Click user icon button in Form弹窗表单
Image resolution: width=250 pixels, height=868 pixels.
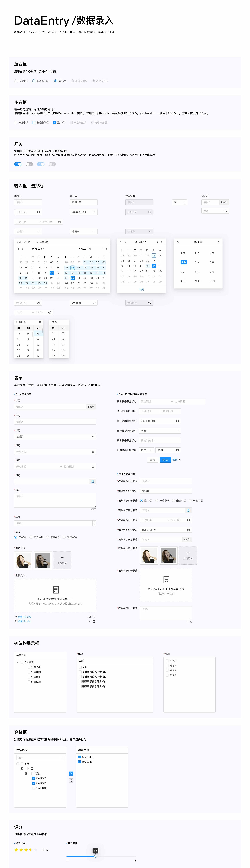(x=93, y=481)
